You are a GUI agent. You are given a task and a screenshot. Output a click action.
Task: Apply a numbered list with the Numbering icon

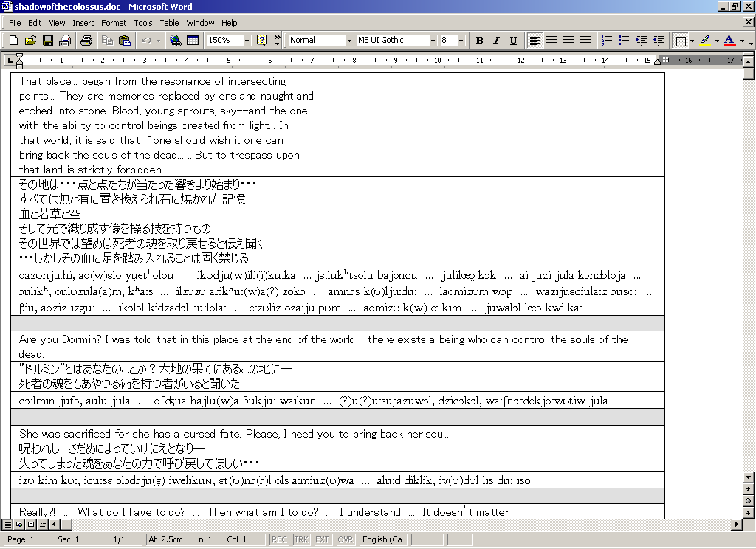607,41
